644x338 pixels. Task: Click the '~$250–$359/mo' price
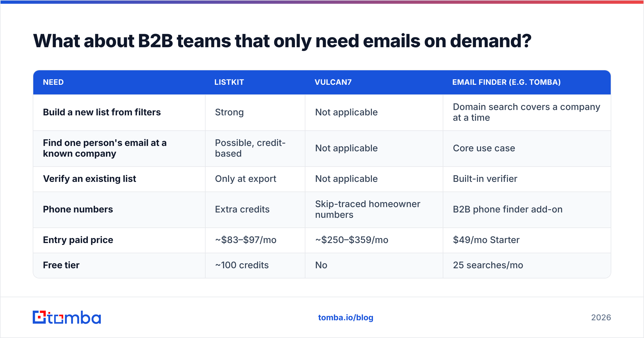[x=352, y=240]
